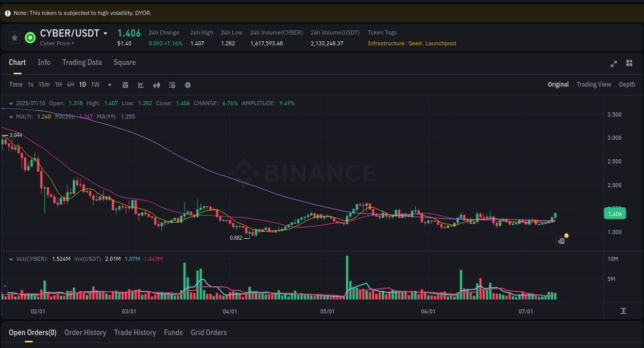Expand chart to fullscreen
The height and width of the screenshot is (348, 644).
pos(613,63)
